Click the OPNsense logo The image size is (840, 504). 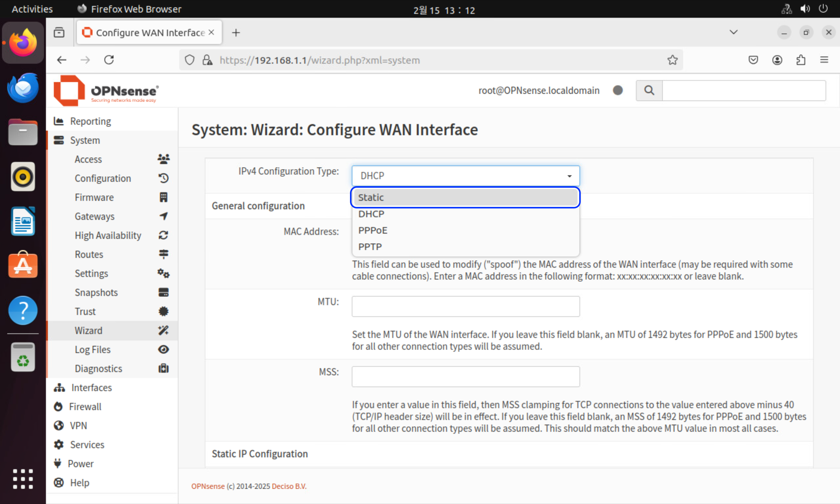coord(106,91)
